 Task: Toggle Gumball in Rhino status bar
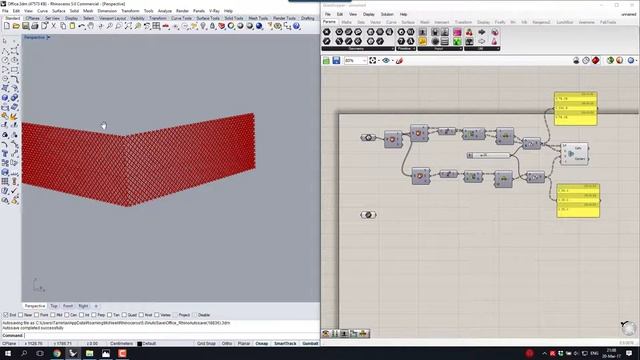[x=310, y=344]
